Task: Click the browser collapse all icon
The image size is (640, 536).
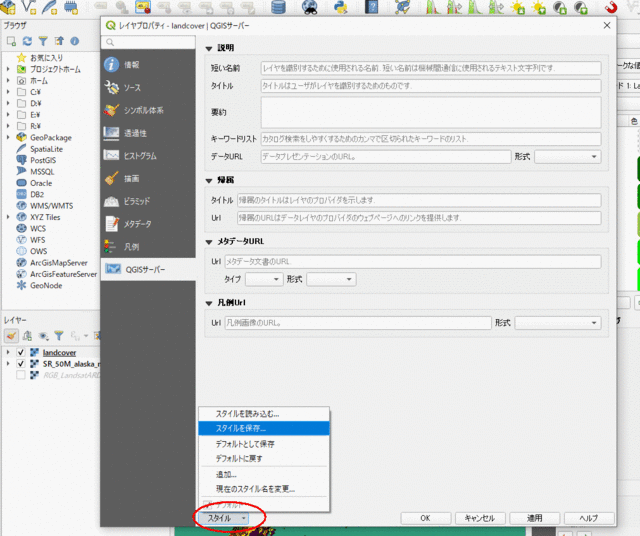Action: pyautogui.click(x=59, y=41)
